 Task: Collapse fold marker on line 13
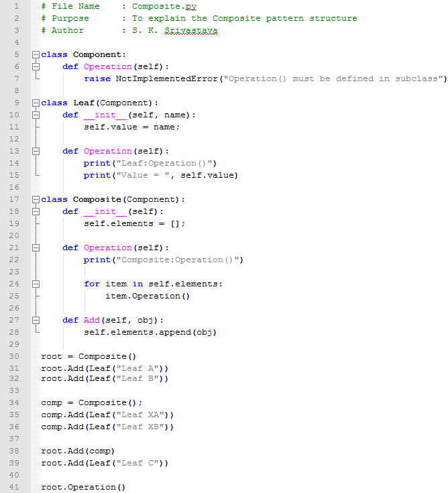pyautogui.click(x=36, y=151)
